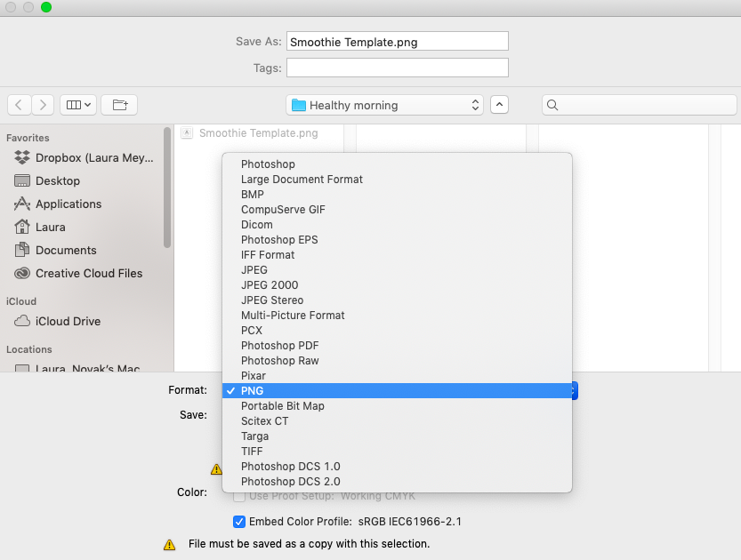
Task: Choose IFF Format entry
Action: [397, 255]
